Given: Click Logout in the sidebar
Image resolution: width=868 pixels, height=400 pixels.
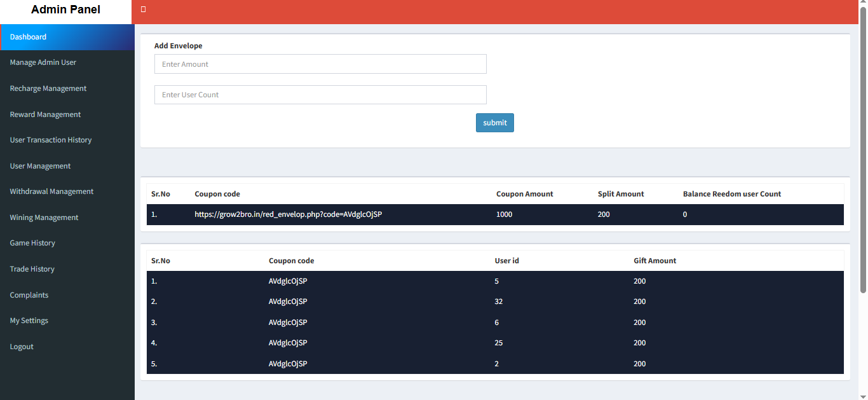Looking at the screenshot, I should pyautogui.click(x=22, y=347).
